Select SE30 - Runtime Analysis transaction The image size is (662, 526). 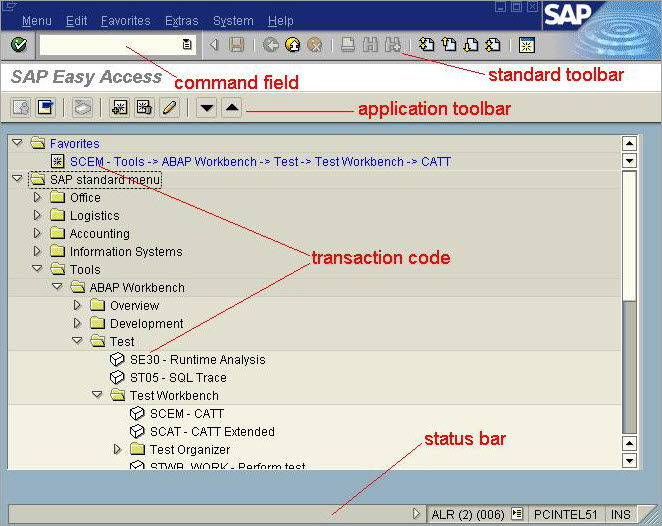(198, 360)
